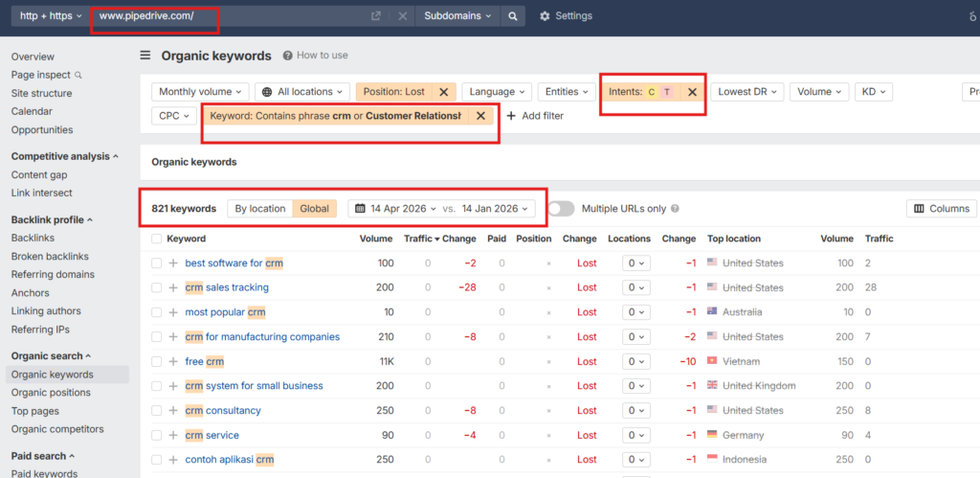Expand the Subdomains dropdown
The height and width of the screenshot is (478, 980).
pos(458,16)
